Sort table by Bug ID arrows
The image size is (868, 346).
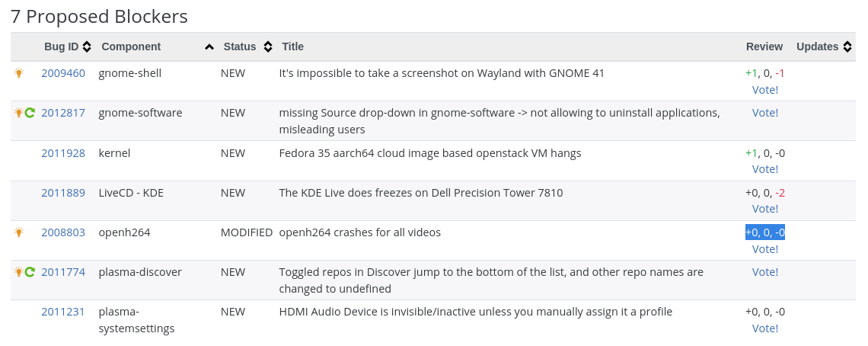pos(87,46)
